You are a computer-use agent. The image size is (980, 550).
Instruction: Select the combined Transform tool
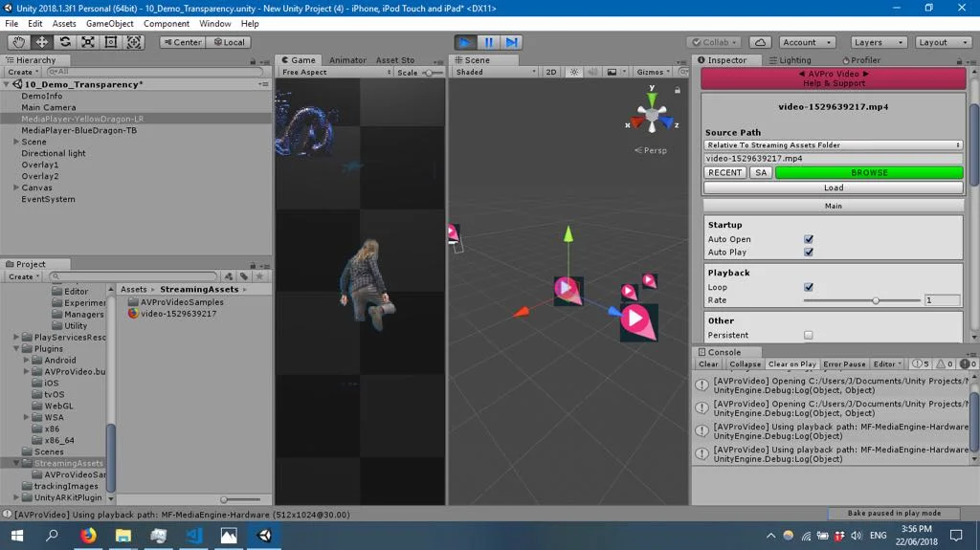[x=134, y=42]
